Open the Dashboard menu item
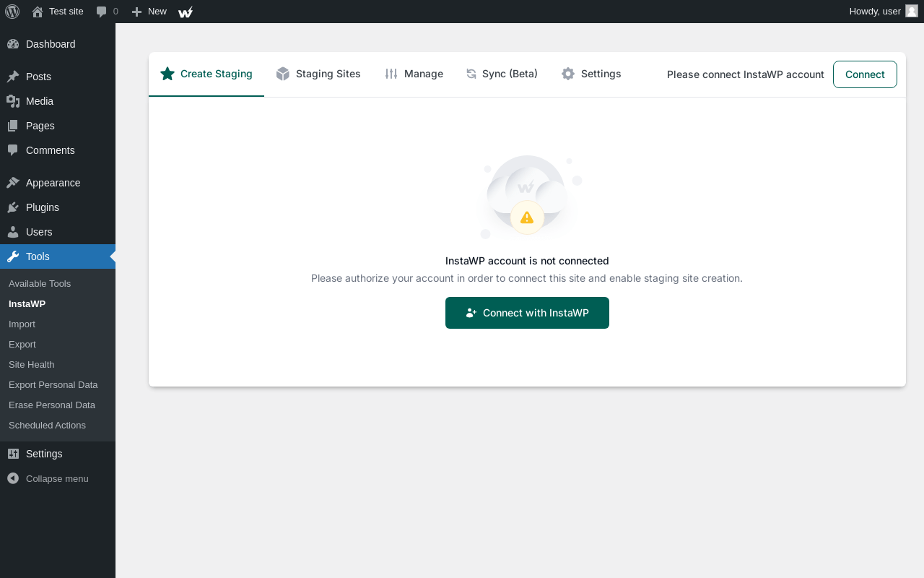Viewport: 924px width, 578px height. 51,44
